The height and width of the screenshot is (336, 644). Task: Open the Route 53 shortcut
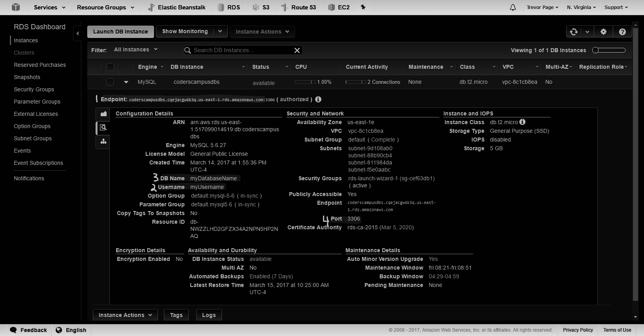point(298,7)
